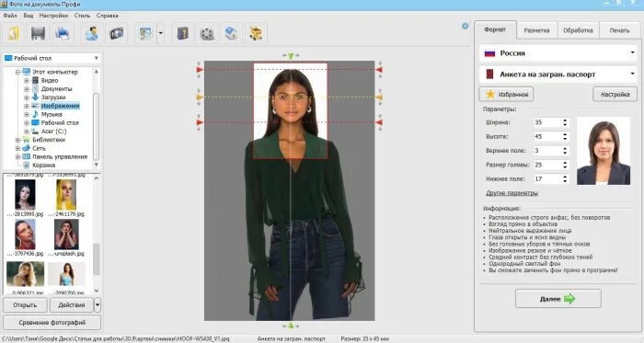Expand the Сеть tree node
644x343 pixels.
point(17,149)
